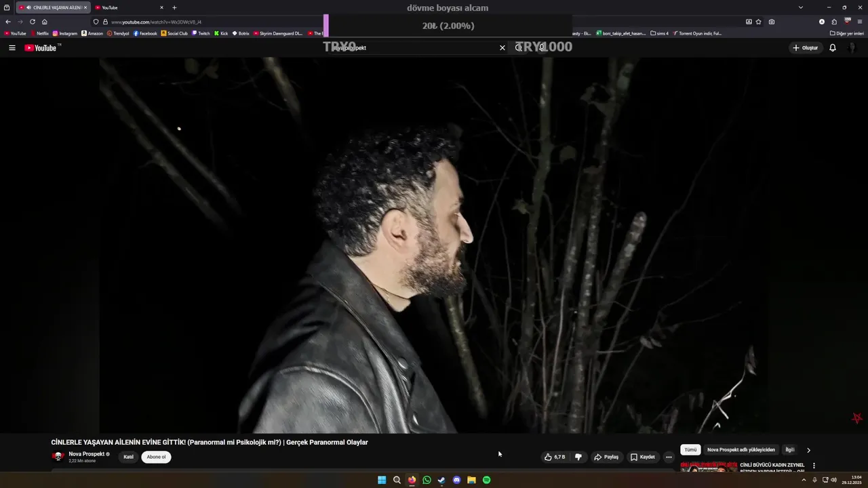868x488 pixels.
Task: Open a new browser tab
Action: 174,7
